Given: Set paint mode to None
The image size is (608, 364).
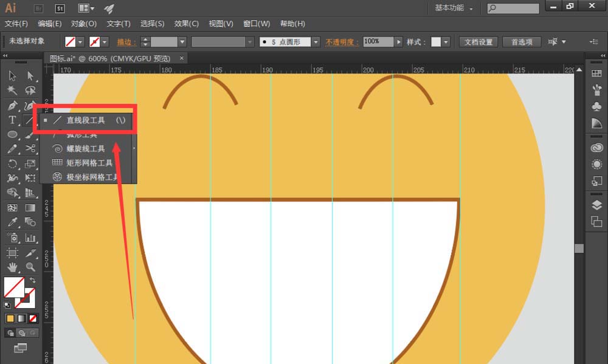Looking at the screenshot, I should (33, 318).
